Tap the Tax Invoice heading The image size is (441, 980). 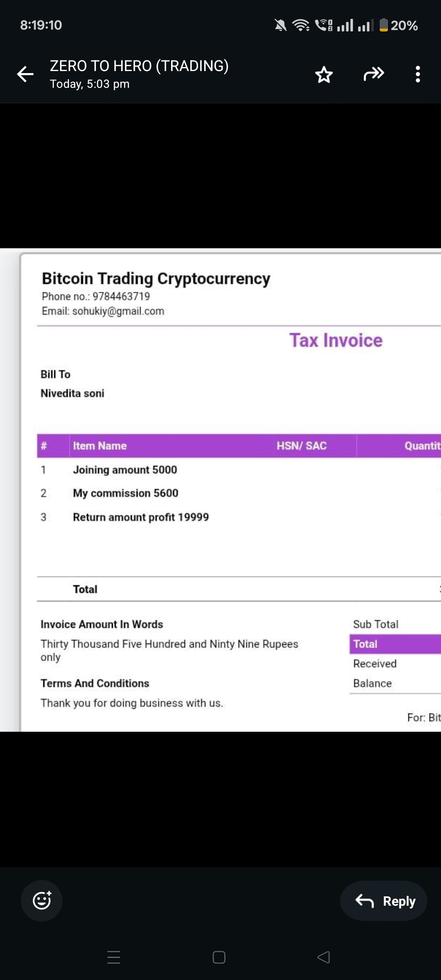336,340
